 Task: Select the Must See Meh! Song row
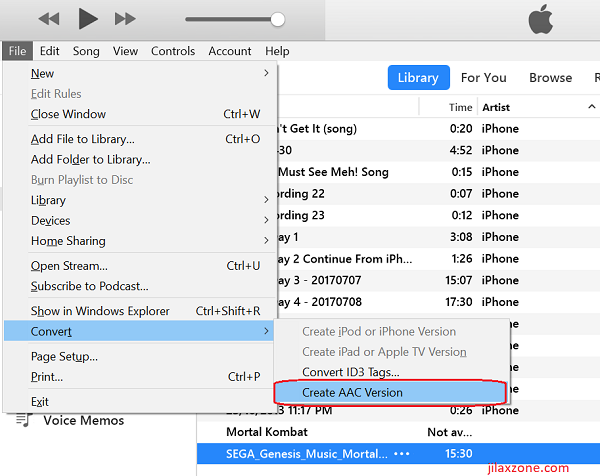click(x=439, y=172)
